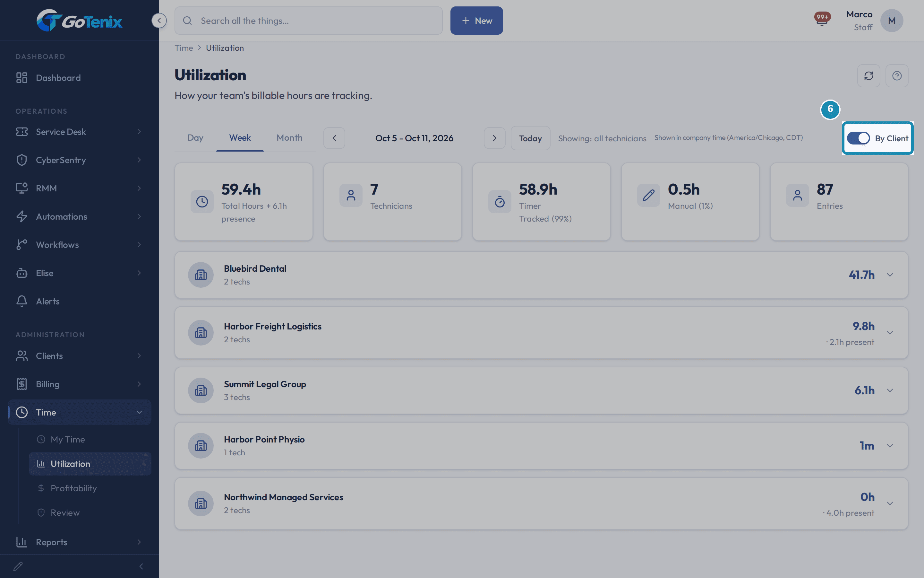924x578 pixels.
Task: Follow the Time breadcrumb link
Action: (x=184, y=48)
